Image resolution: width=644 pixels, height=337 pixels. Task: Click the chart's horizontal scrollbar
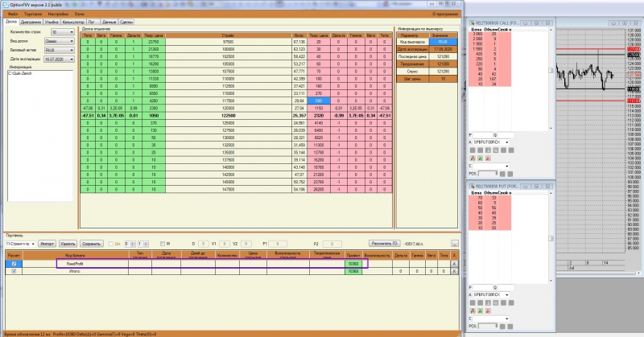click(x=597, y=273)
